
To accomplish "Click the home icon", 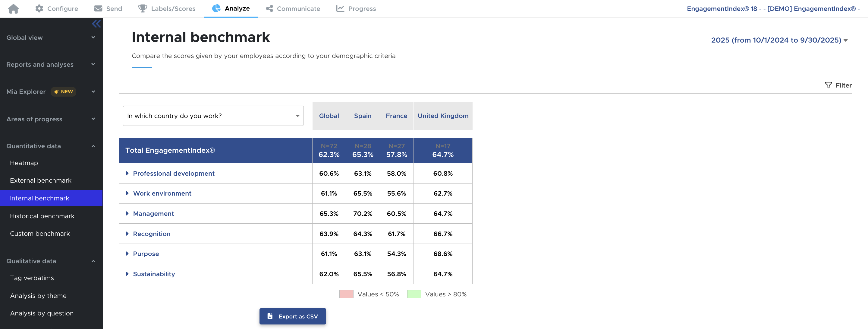I will [x=14, y=9].
